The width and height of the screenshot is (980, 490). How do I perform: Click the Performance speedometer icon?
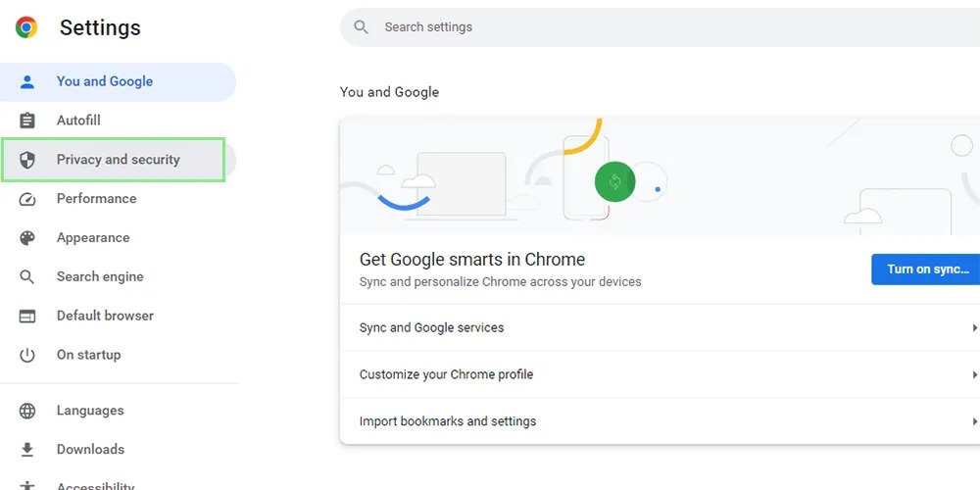coord(27,199)
